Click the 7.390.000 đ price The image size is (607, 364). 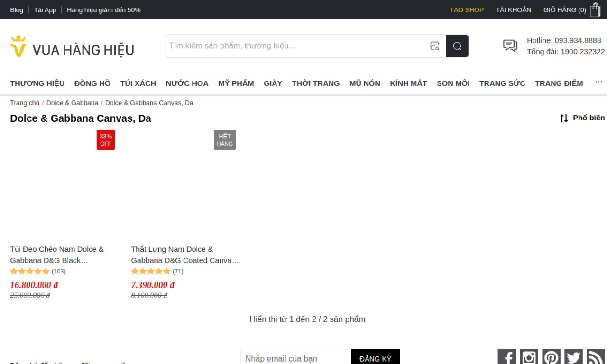coord(153,285)
